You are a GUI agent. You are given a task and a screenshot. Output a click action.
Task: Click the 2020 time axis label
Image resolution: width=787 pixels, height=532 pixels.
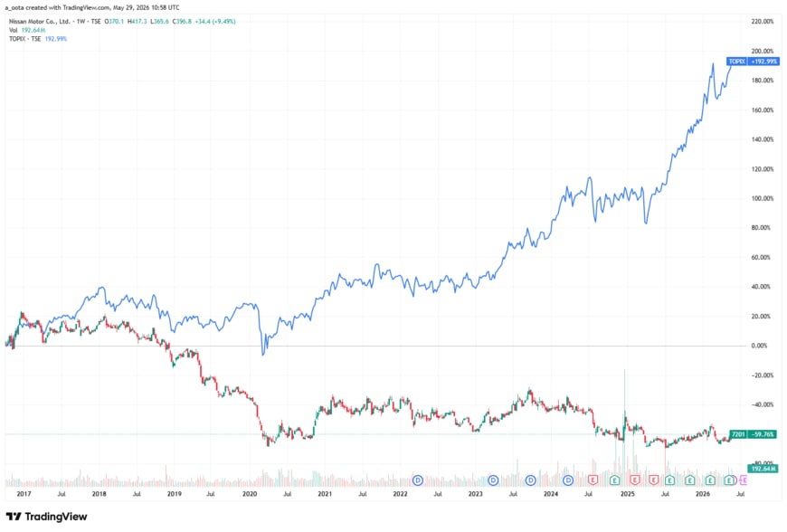[x=250, y=494]
